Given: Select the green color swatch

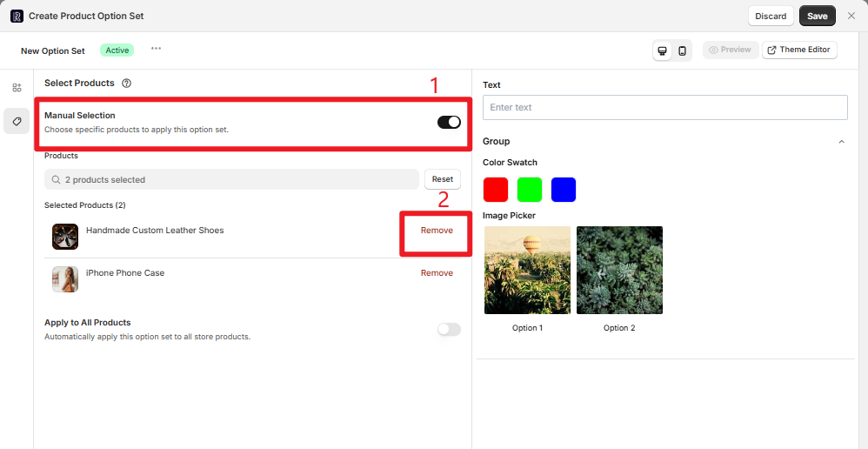Looking at the screenshot, I should click(x=530, y=190).
